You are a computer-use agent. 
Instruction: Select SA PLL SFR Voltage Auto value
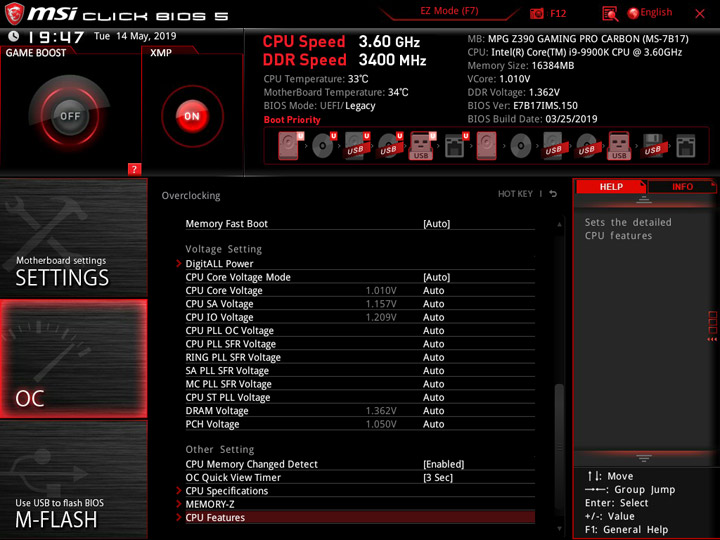coord(433,370)
